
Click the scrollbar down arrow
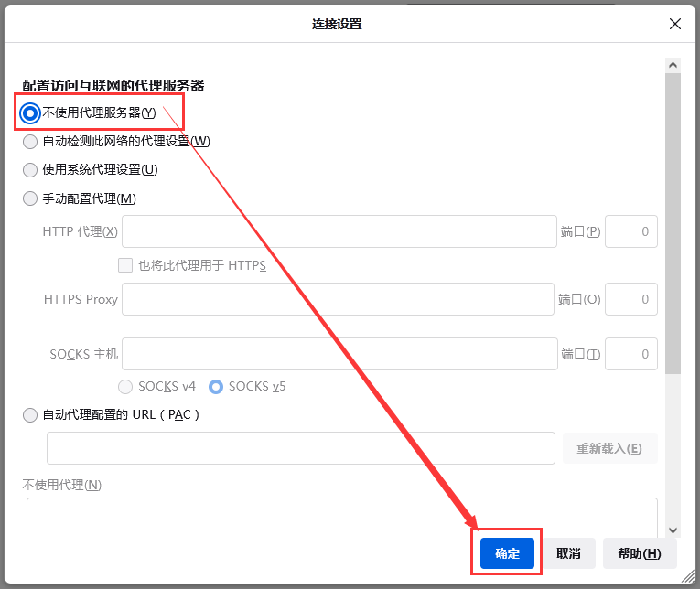point(673,530)
